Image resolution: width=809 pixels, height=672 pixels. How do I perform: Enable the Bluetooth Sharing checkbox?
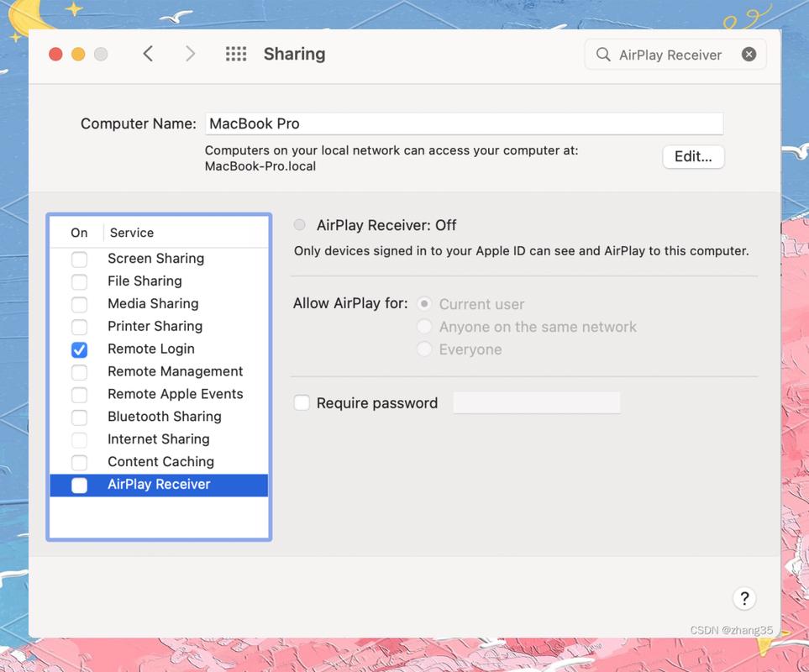(79, 417)
